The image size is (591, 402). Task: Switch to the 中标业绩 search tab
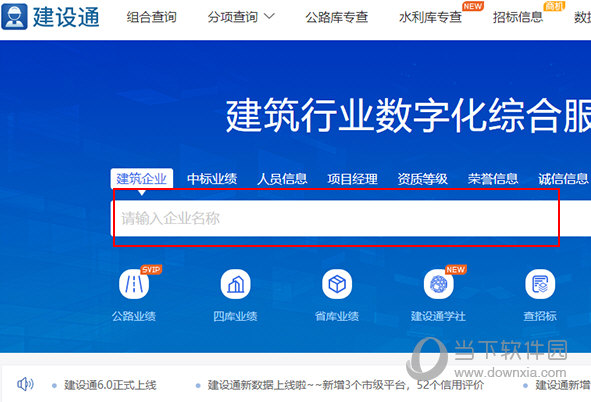click(212, 179)
